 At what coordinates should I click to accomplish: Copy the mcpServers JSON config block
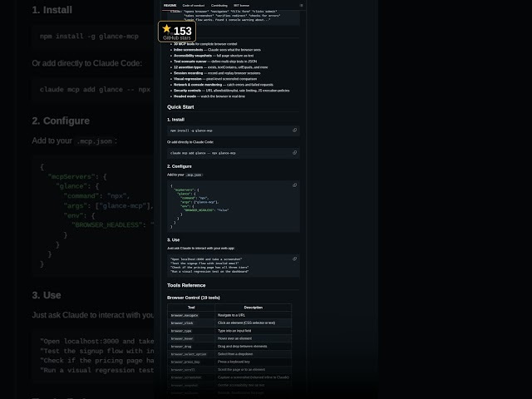[x=294, y=185]
